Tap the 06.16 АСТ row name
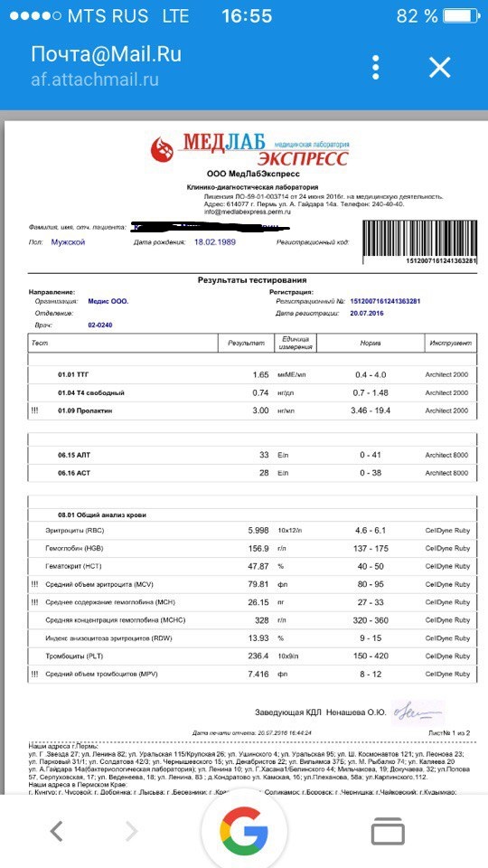Image resolution: width=488 pixels, height=868 pixels. coord(73,473)
